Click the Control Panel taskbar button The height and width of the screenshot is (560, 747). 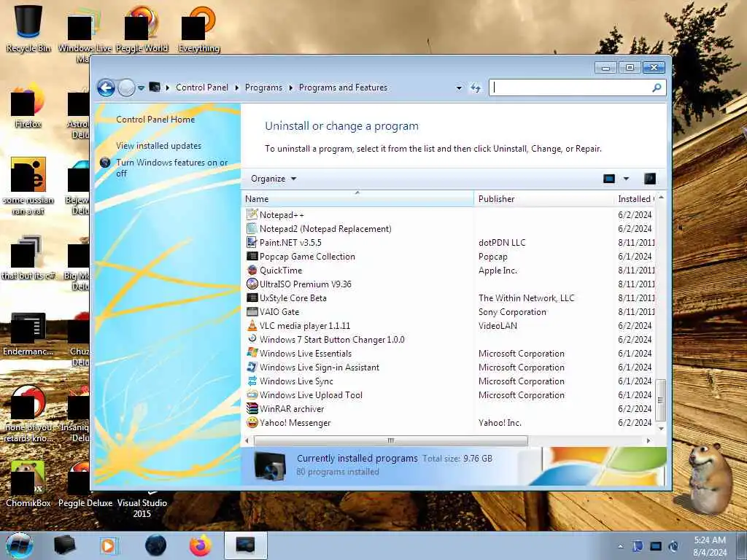(245, 545)
